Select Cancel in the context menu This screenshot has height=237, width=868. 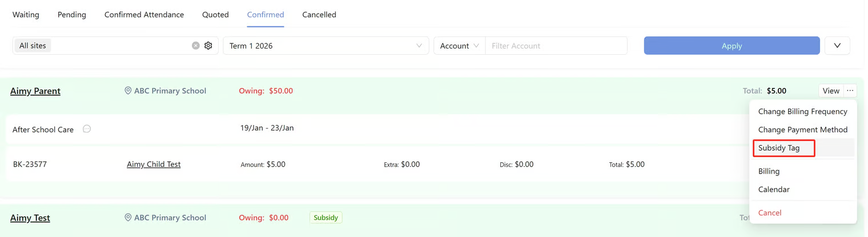coord(770,213)
